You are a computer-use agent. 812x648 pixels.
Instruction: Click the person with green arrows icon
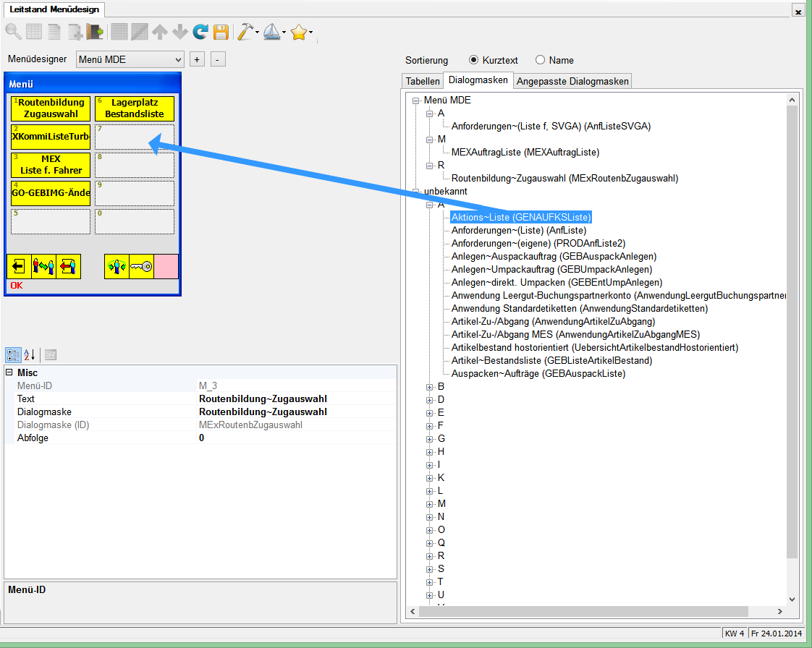pyautogui.click(x=117, y=267)
